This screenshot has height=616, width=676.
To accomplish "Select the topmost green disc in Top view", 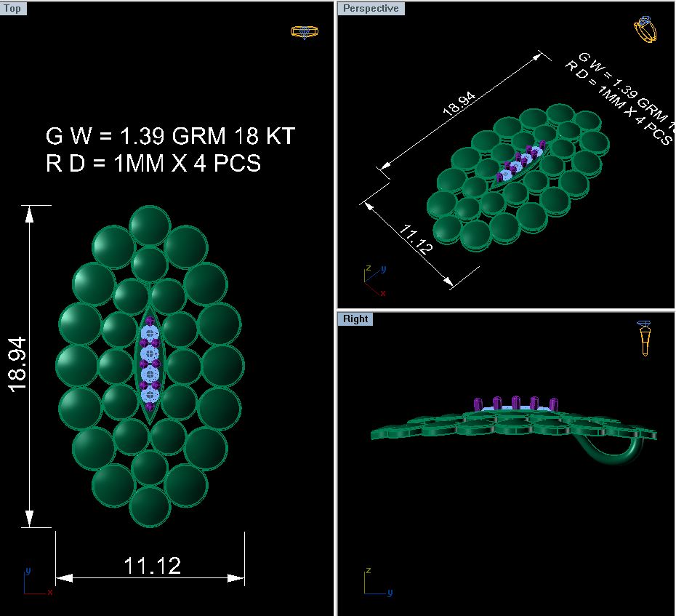I will 150,225.
